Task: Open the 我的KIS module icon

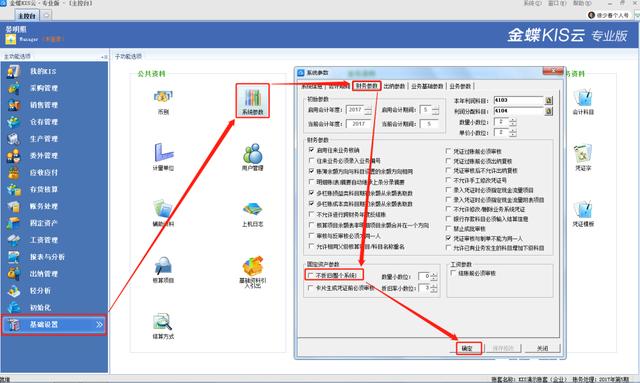Action: click(13, 71)
